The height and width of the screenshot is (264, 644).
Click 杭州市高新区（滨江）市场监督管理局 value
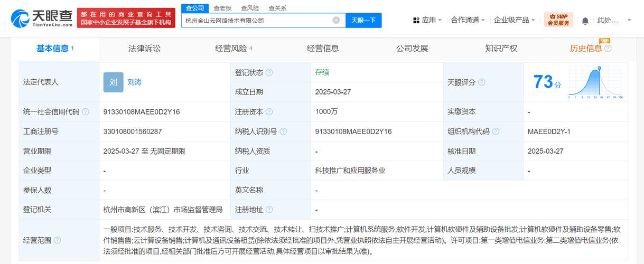pyautogui.click(x=163, y=210)
